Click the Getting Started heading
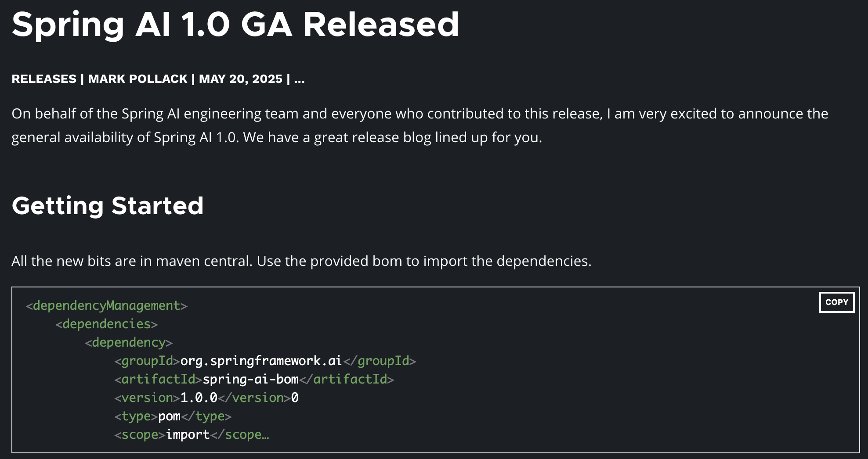868x459 pixels. pos(108,205)
